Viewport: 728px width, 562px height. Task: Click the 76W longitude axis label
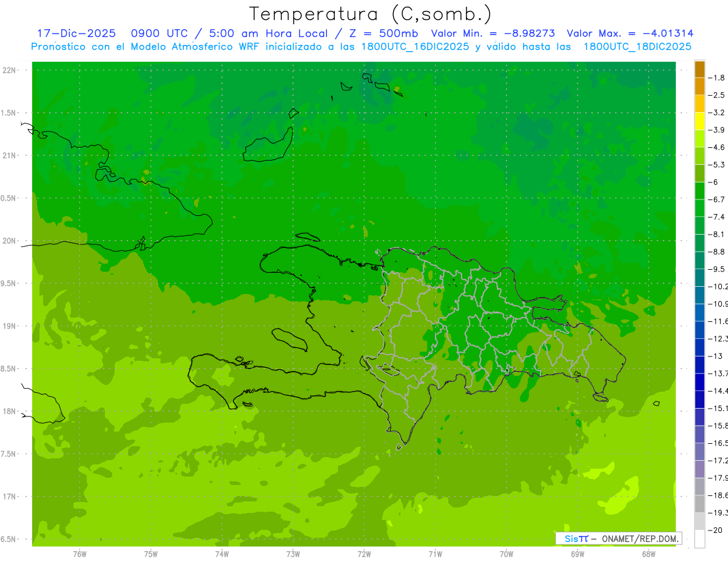(79, 554)
